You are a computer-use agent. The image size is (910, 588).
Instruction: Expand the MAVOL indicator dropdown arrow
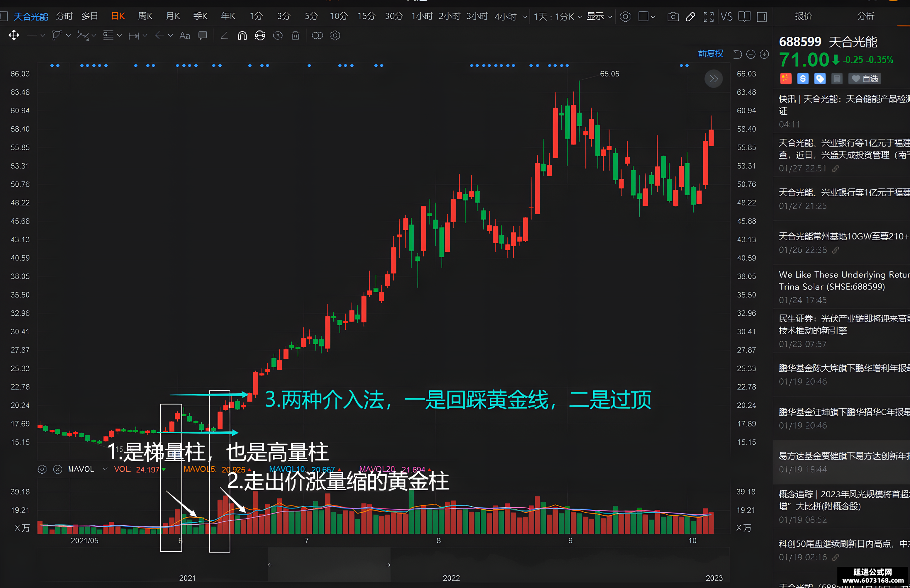pos(105,469)
